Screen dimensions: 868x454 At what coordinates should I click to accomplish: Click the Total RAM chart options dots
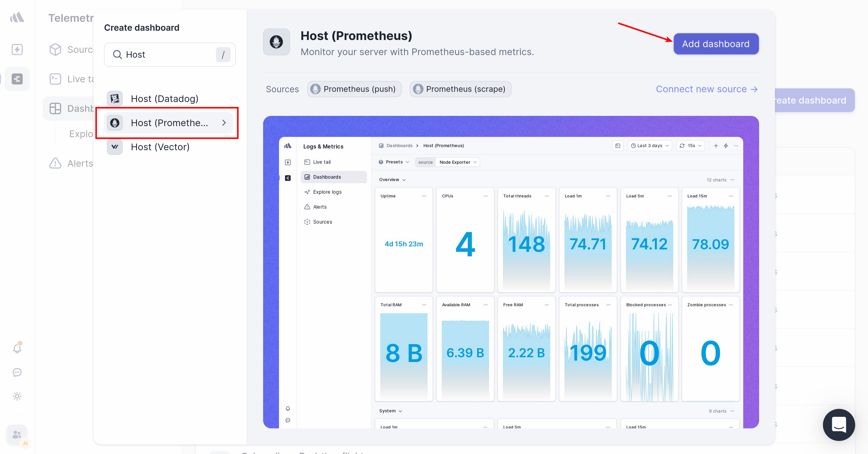[424, 305]
